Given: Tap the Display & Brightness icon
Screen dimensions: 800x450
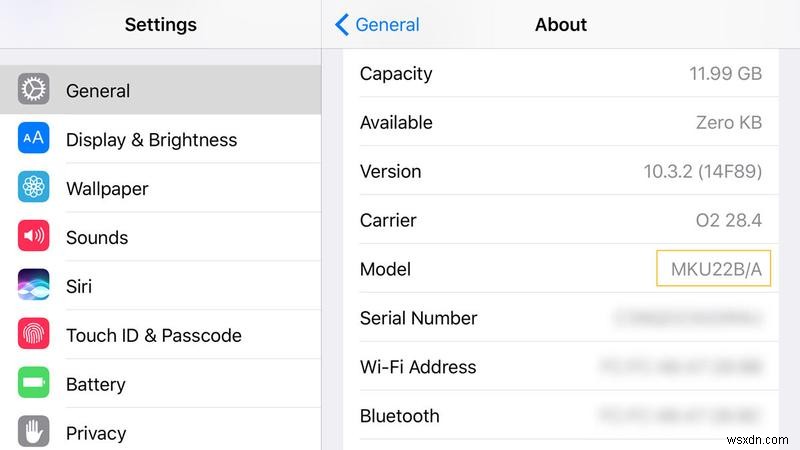Looking at the screenshot, I should 33,139.
